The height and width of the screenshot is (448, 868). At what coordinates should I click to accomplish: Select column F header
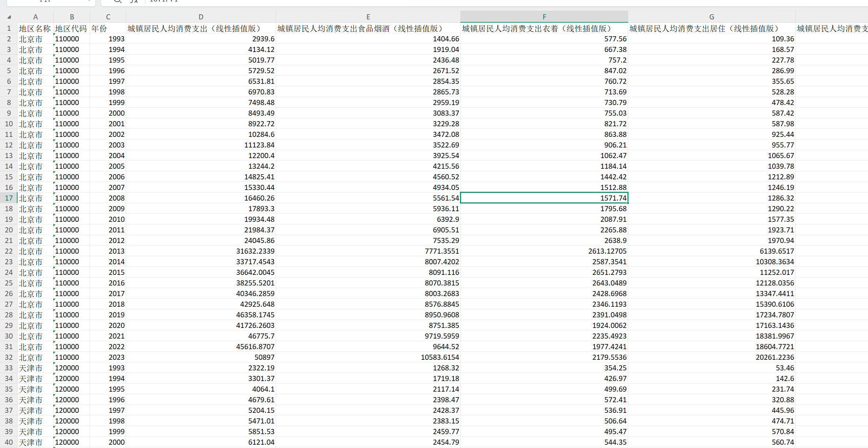pos(544,17)
